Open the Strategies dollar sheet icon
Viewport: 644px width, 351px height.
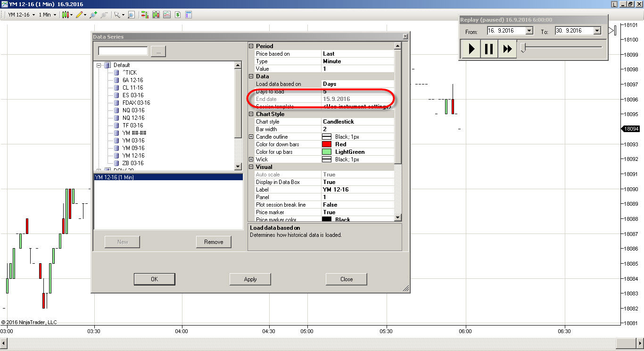(178, 15)
